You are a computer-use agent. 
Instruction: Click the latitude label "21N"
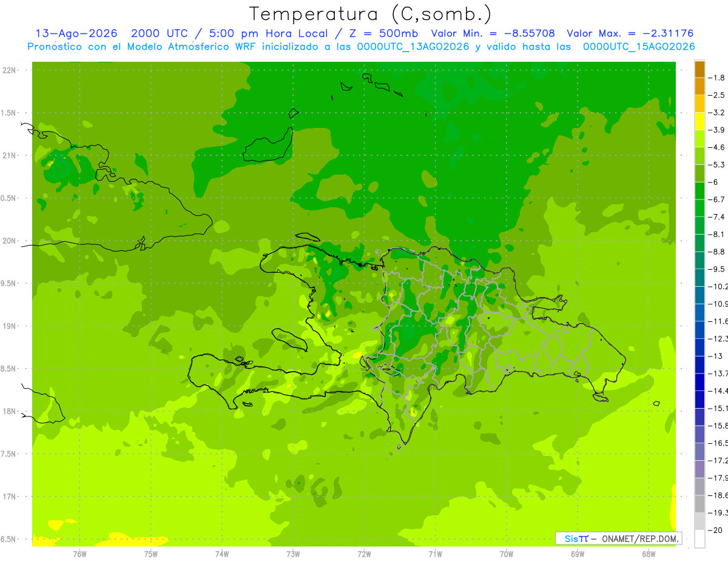(x=9, y=155)
